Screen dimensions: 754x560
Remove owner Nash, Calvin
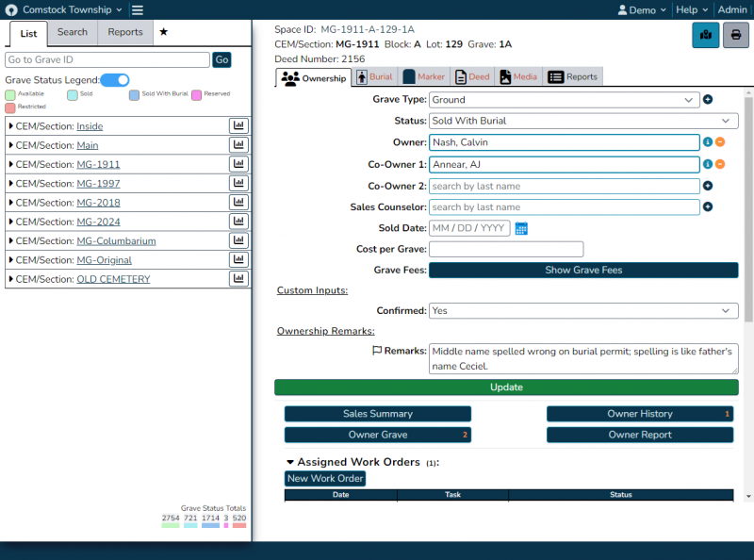click(x=720, y=142)
